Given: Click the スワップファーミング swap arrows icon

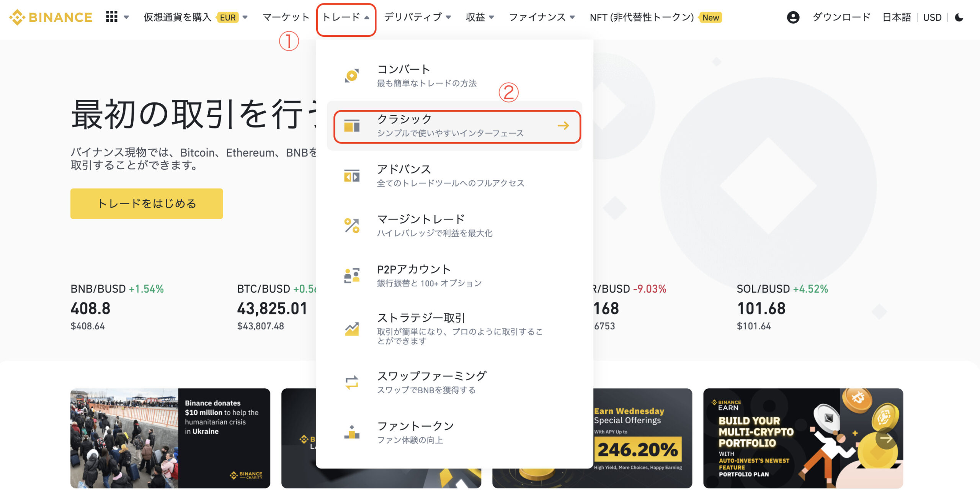Looking at the screenshot, I should [352, 382].
